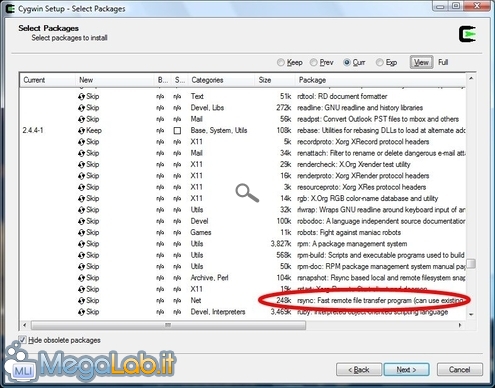Click the Cygwin logo in title bar
Screen dimensions: 495x388
[10, 9]
